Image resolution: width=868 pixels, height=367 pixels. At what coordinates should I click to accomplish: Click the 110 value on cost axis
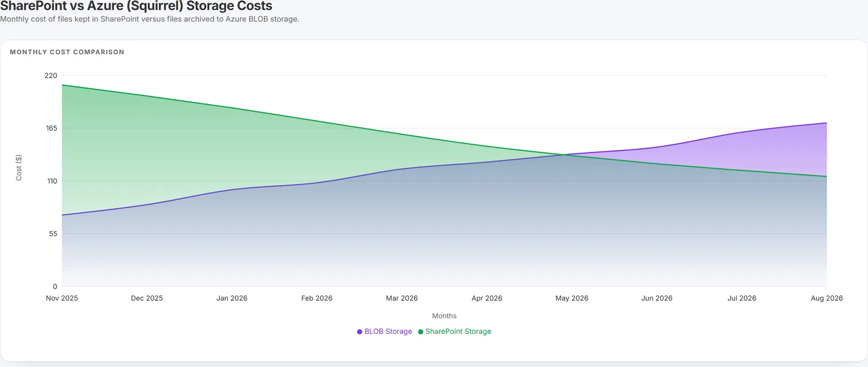[x=52, y=181]
